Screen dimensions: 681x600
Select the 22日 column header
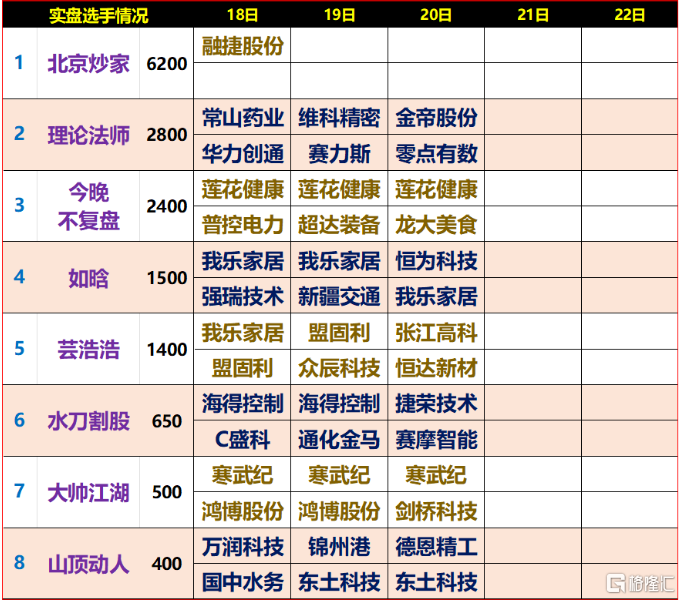pyautogui.click(x=629, y=15)
